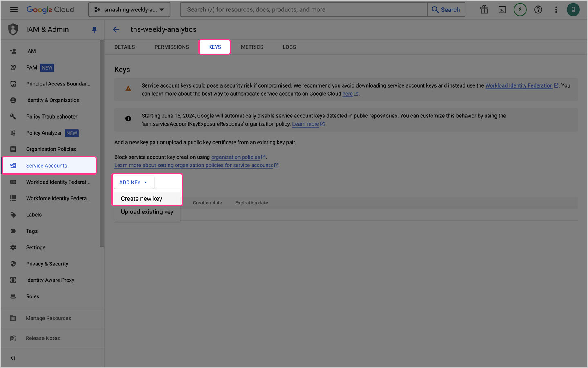Select Create new key
Image resolution: width=588 pixels, height=368 pixels.
(x=141, y=198)
